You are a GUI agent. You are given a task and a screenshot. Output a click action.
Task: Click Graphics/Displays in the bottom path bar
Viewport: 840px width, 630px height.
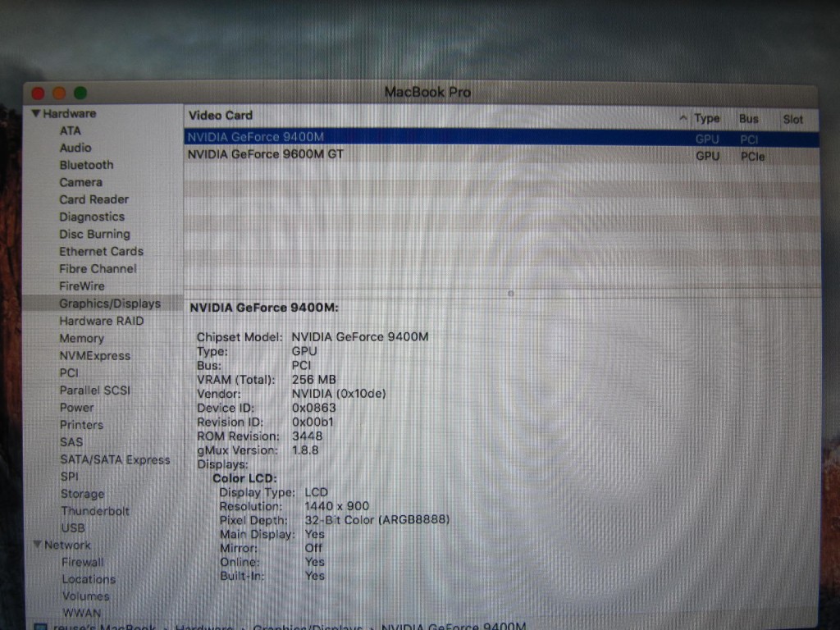point(308,626)
